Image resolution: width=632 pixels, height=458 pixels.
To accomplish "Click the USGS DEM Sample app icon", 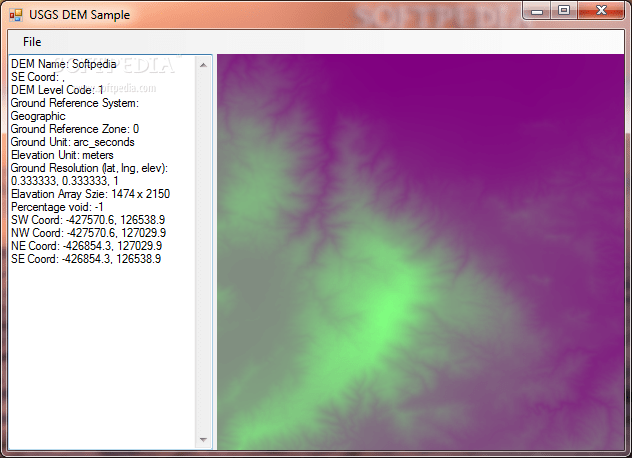I will (x=16, y=15).
